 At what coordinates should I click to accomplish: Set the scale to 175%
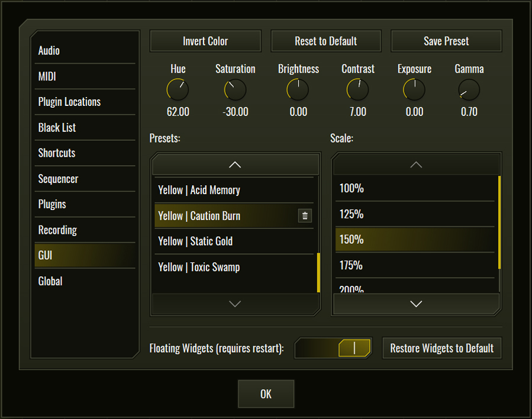pyautogui.click(x=415, y=265)
